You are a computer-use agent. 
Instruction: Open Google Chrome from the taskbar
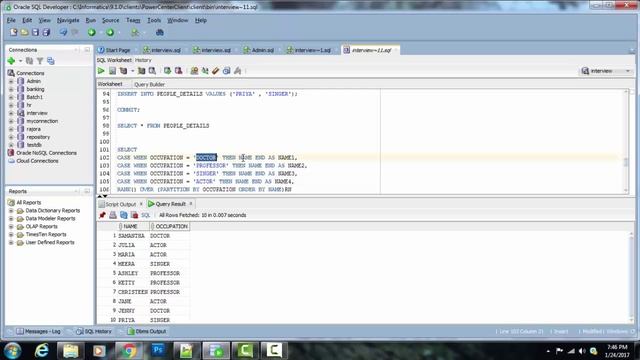[x=128, y=351]
